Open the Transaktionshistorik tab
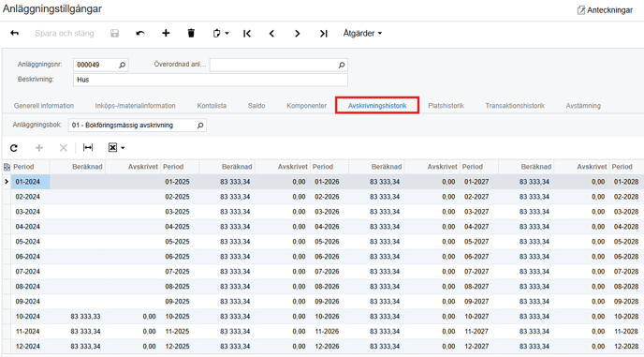Image resolution: width=644 pixels, height=357 pixels. click(515, 106)
